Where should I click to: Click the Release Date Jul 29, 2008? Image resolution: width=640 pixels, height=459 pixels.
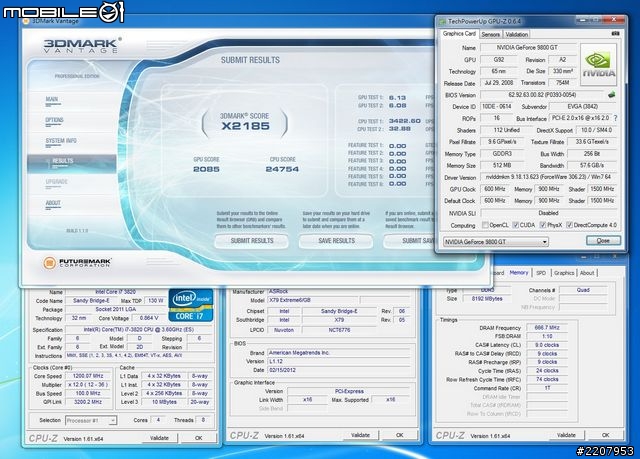tap(499, 83)
